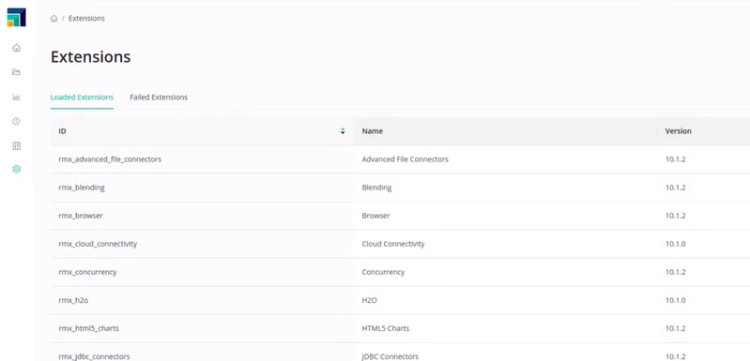Select the rmx_advanced_file_connectors ID cell
Image resolution: width=750 pixels, height=361 pixels.
tap(110, 159)
